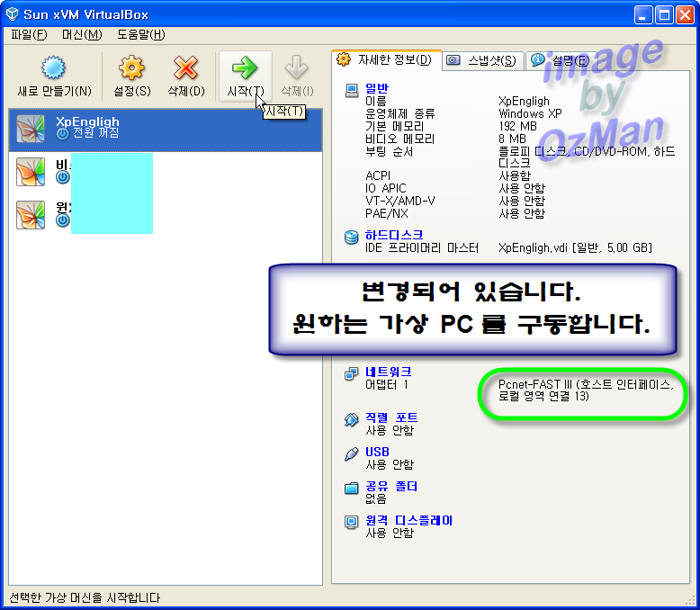Click the shared folder icon
Image resolution: width=700 pixels, height=610 pixels.
(x=351, y=488)
